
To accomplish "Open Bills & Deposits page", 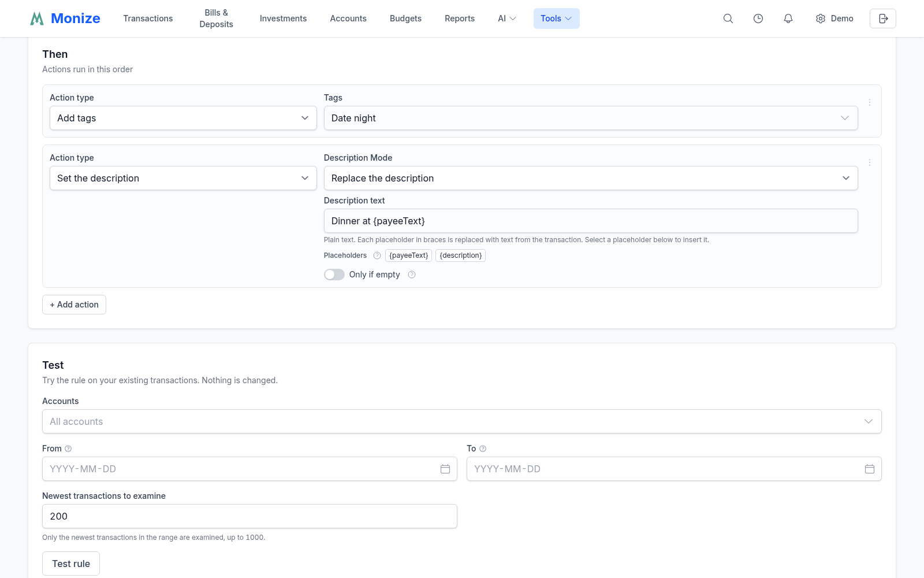I will tap(217, 18).
